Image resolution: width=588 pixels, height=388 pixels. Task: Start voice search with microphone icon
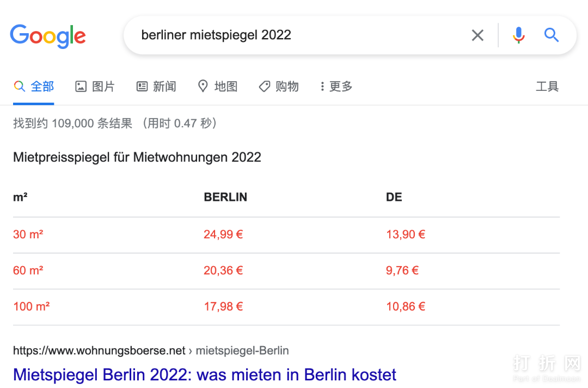518,35
